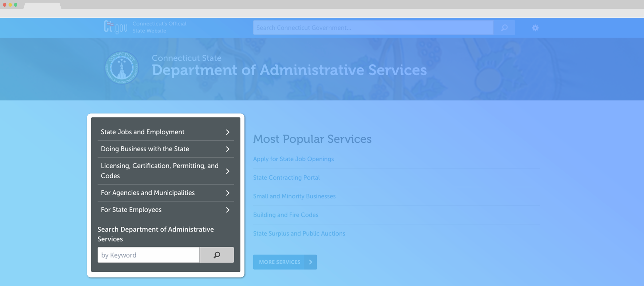This screenshot has width=644, height=286.
Task: Open the settings gear in the header
Action: (535, 28)
